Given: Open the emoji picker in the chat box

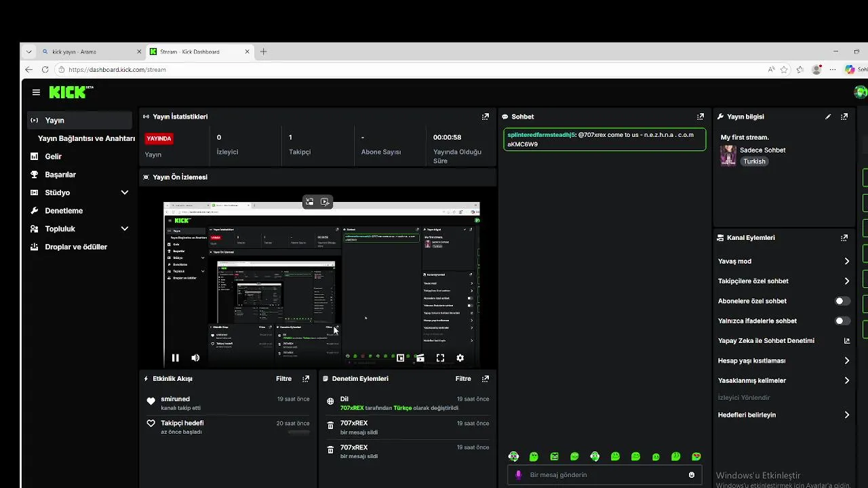Looking at the screenshot, I should [692, 475].
